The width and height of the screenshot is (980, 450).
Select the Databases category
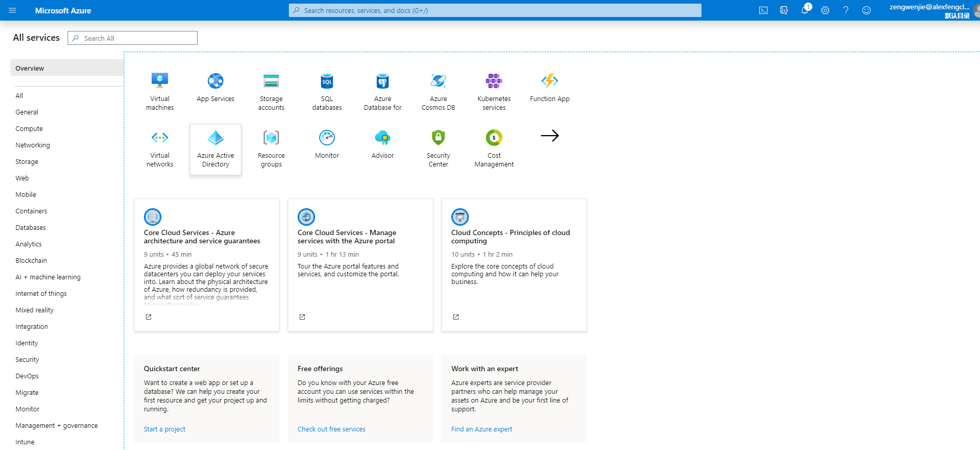click(x=30, y=227)
